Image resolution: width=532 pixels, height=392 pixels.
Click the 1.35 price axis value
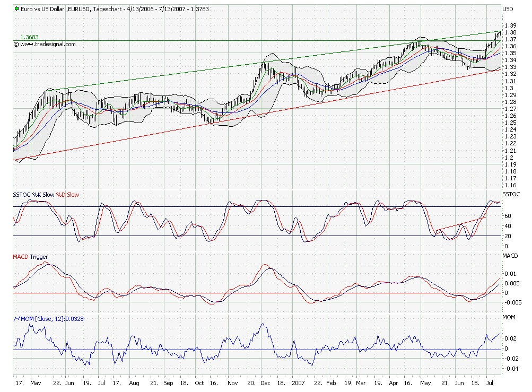(510, 53)
